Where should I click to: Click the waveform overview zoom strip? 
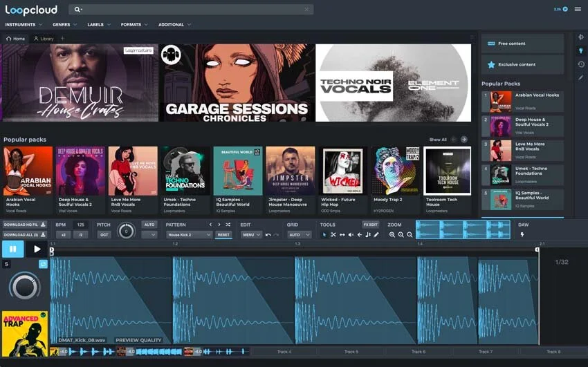point(463,229)
